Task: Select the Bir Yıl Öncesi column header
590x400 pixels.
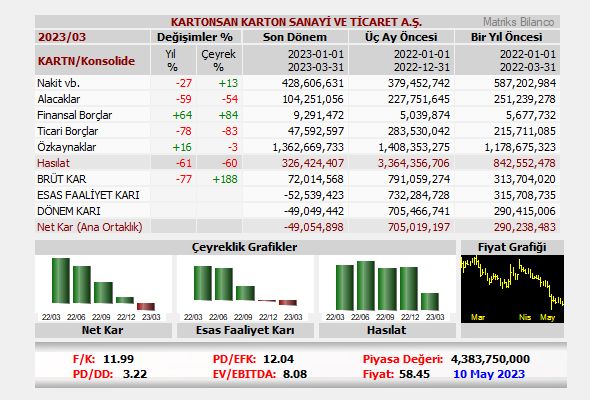Action: click(507, 37)
